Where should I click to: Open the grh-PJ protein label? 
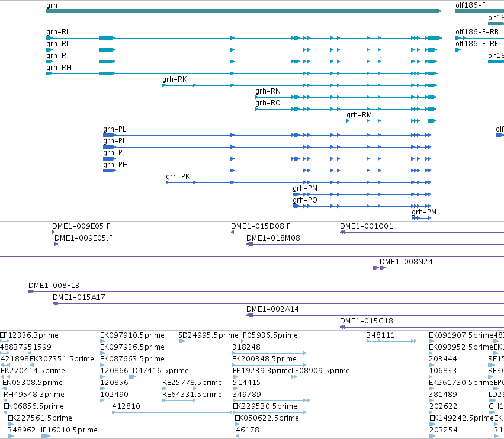point(114,153)
